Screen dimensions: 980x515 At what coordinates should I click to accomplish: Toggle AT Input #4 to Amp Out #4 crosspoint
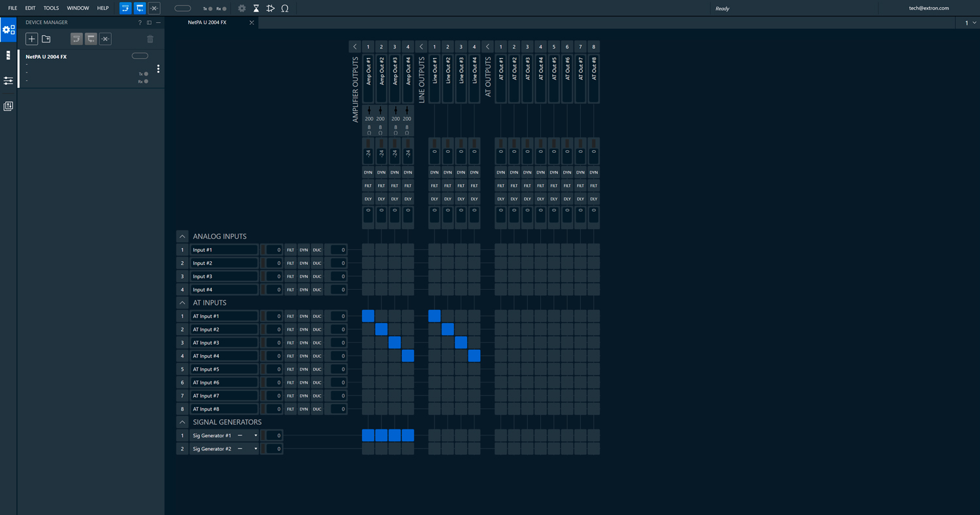pos(408,356)
